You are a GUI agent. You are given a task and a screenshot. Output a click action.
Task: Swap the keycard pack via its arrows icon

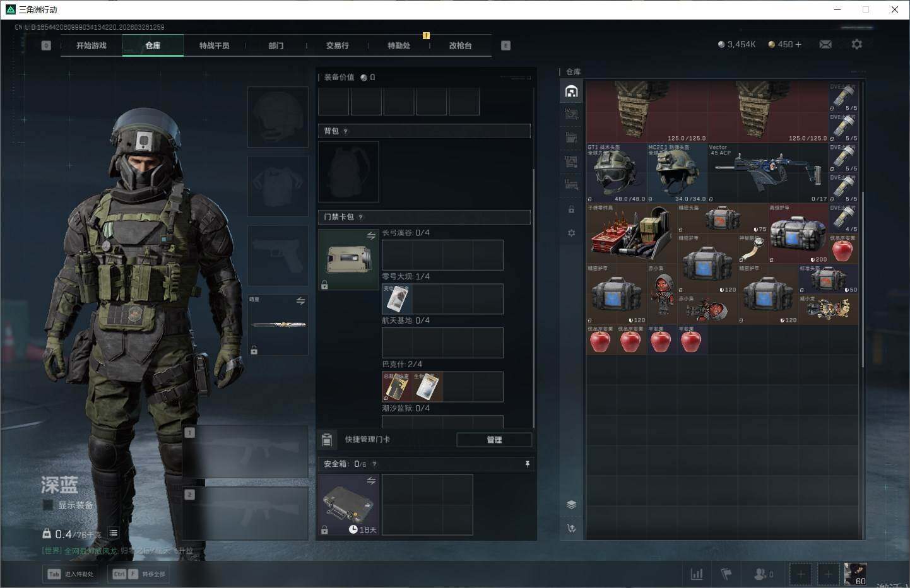(371, 235)
